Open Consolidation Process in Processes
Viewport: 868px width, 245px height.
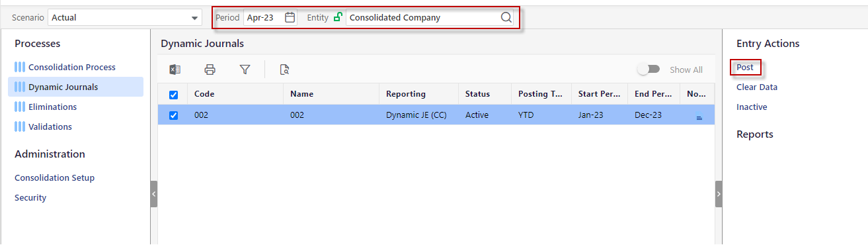click(x=71, y=67)
